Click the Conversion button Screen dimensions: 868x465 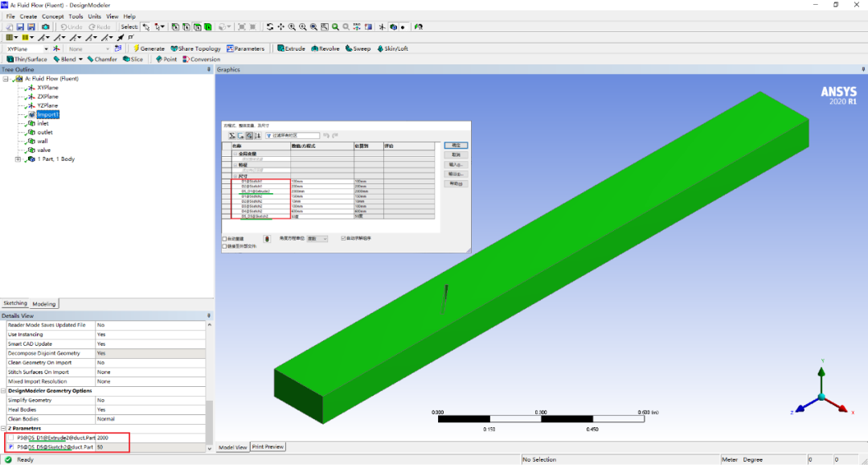[x=202, y=60]
